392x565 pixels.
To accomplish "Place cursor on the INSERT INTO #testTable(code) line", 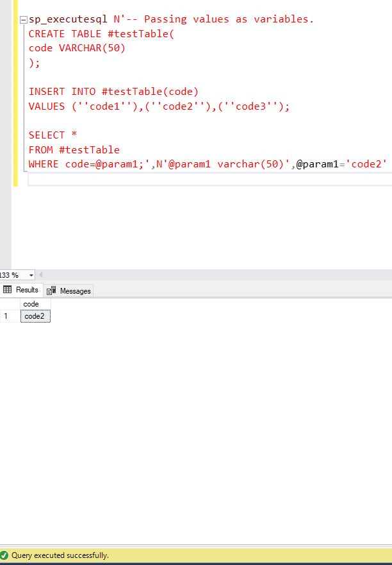I will coord(113,92).
